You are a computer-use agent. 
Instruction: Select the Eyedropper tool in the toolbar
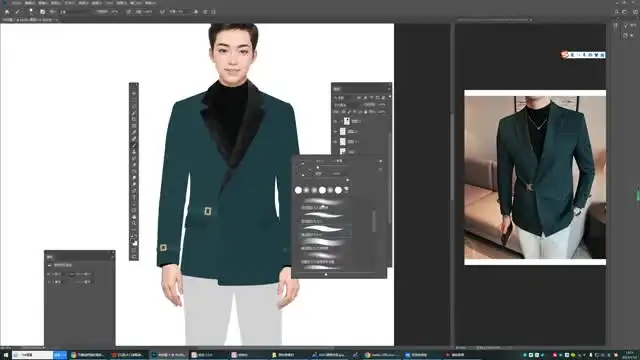[134, 132]
